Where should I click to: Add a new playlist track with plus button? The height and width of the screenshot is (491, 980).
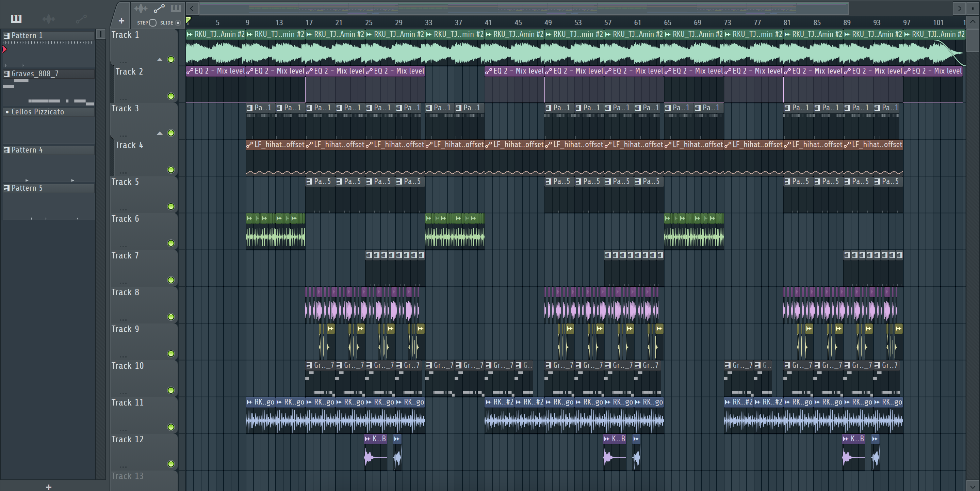coord(121,21)
